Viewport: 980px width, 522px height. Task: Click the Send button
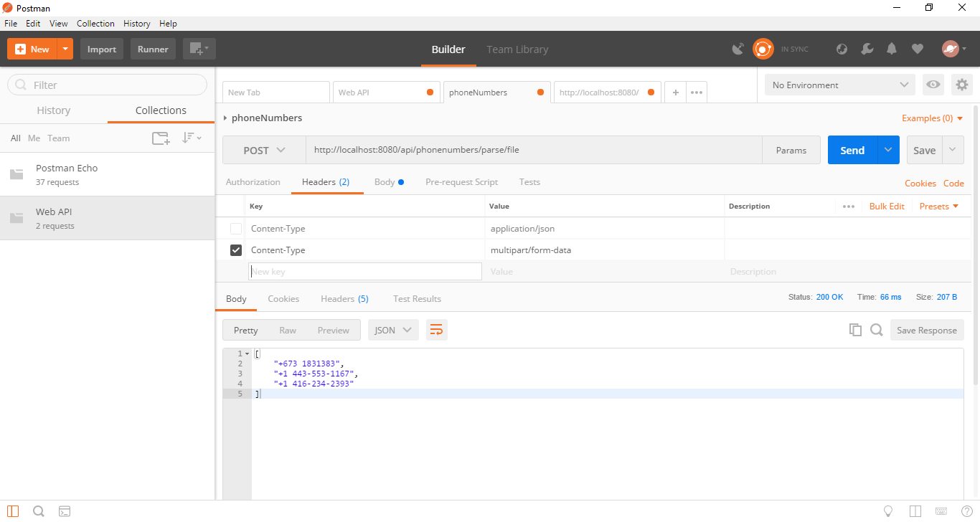coord(852,150)
